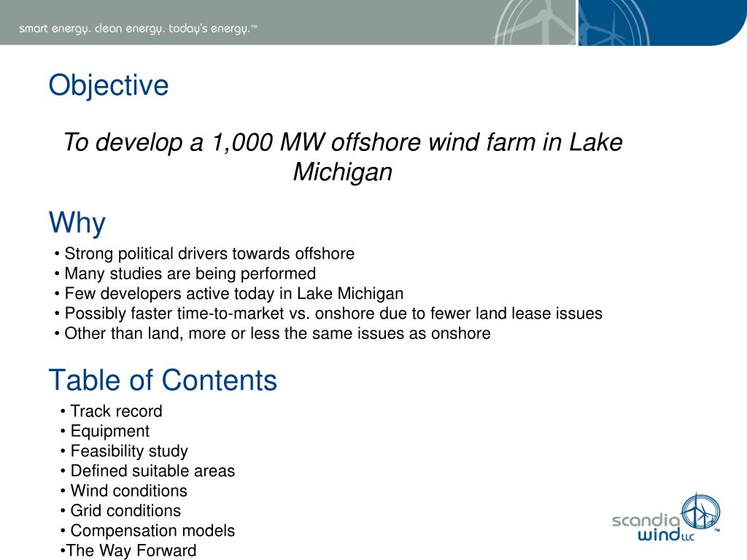Click the 1,000 MW offshore wind farm statement
The height and width of the screenshot is (560, 747).
click(343, 155)
